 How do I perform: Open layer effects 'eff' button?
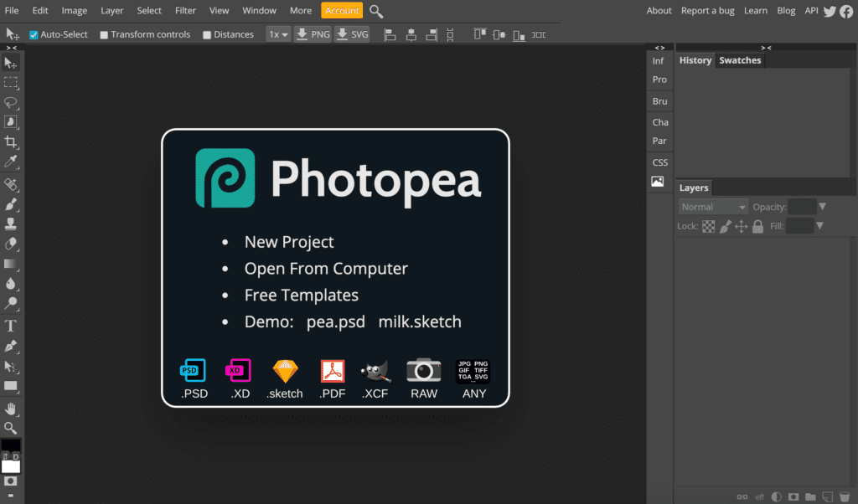759,497
